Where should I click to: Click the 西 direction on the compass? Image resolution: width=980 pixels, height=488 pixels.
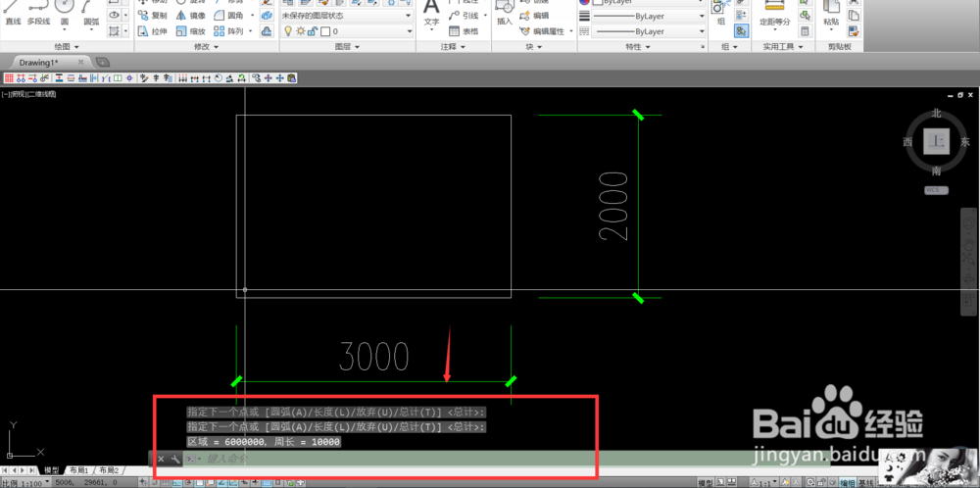click(907, 142)
